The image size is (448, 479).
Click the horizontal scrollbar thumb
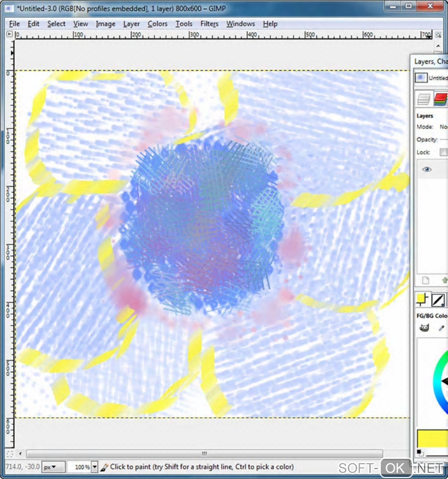coord(204,454)
